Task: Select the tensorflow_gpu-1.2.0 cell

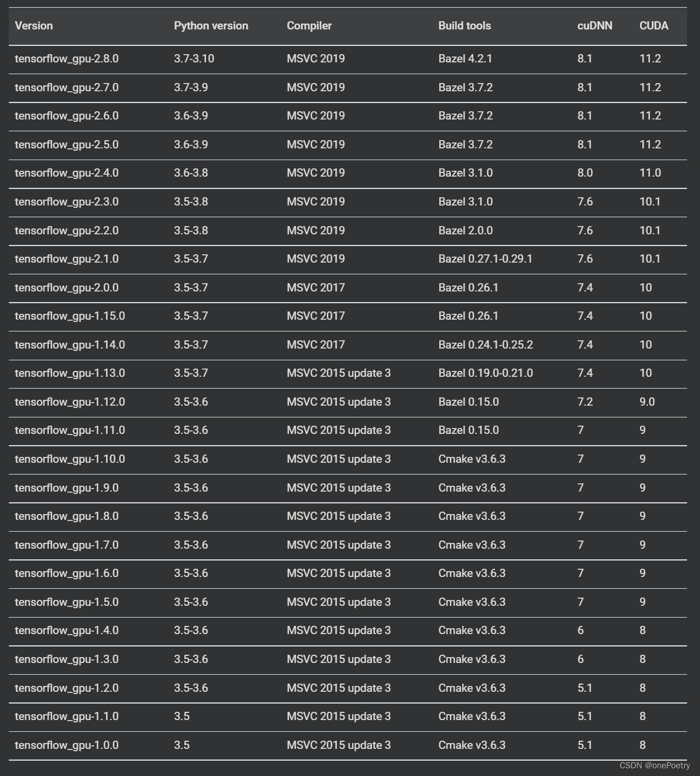Action: click(67, 688)
